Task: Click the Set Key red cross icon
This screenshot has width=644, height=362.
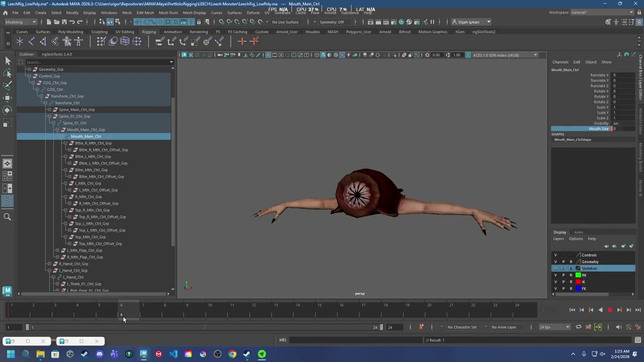Action: (x=242, y=41)
